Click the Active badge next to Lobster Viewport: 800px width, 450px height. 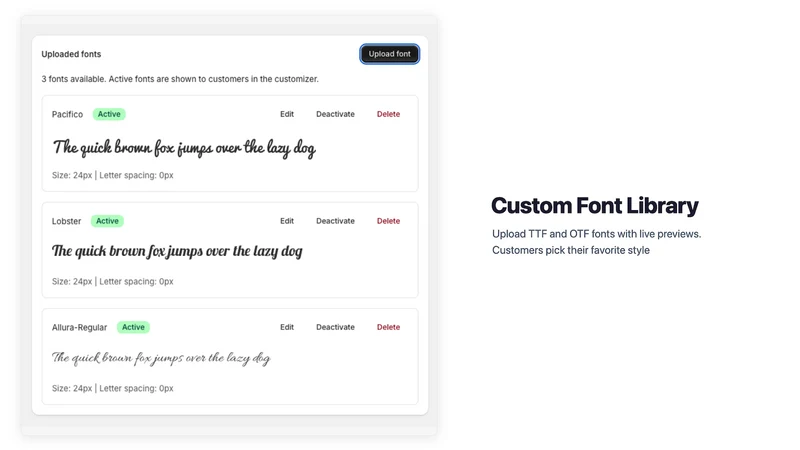tap(107, 221)
